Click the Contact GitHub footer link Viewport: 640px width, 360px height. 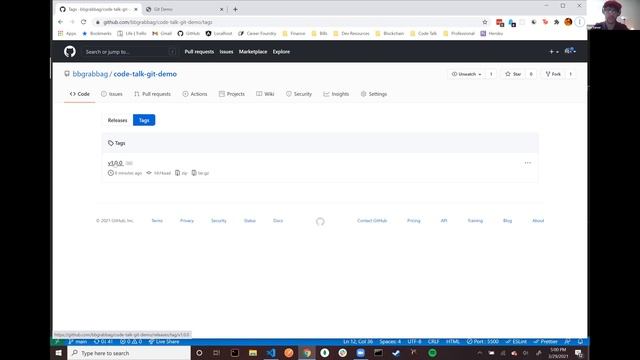click(x=372, y=220)
